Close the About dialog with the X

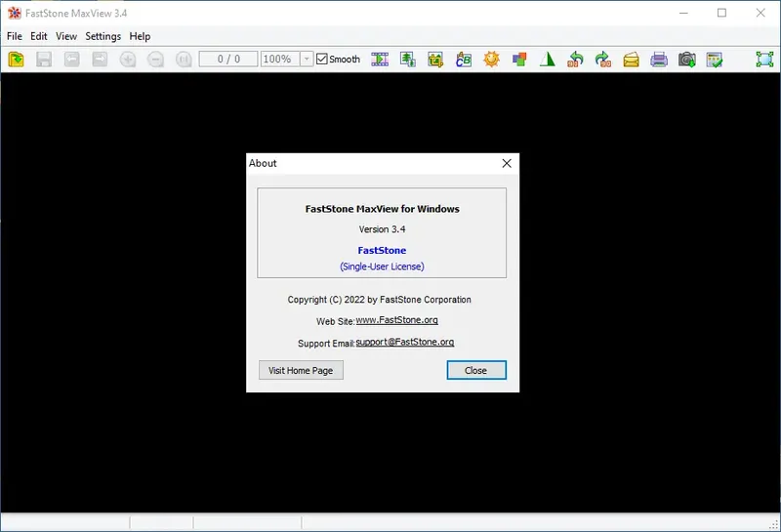point(507,163)
